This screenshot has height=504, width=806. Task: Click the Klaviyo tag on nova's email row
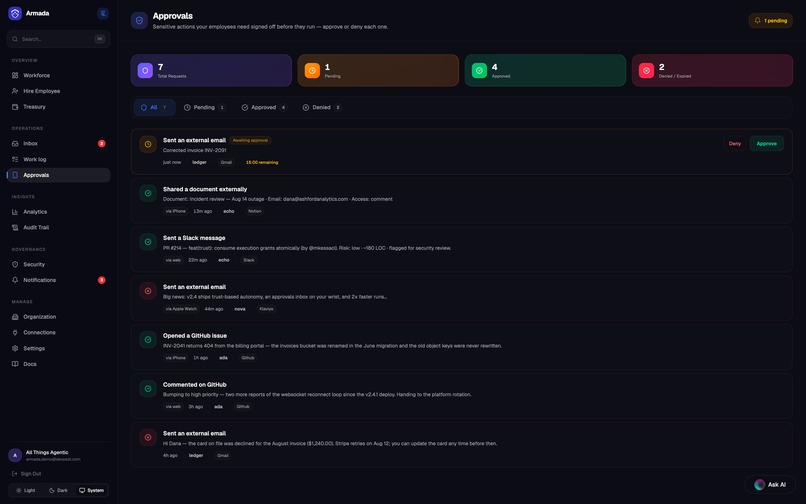pos(266,309)
